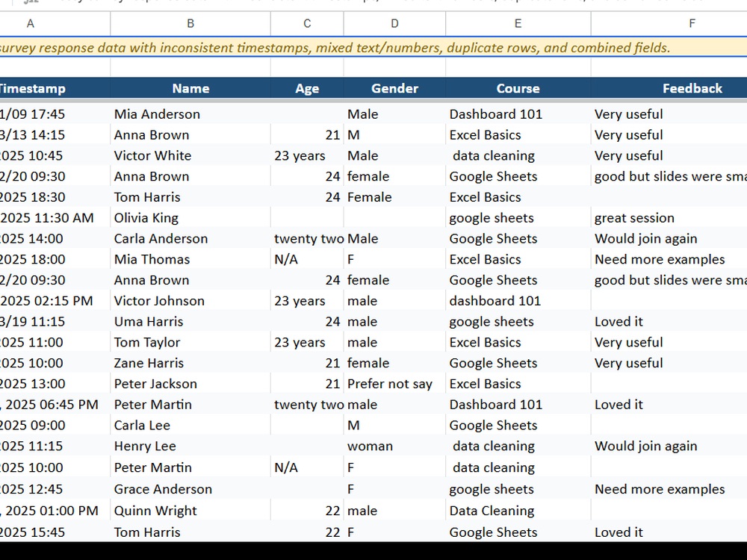This screenshot has width=747, height=560.
Task: Click the 3/19 11:15 timestamp cell
Action: point(55,321)
